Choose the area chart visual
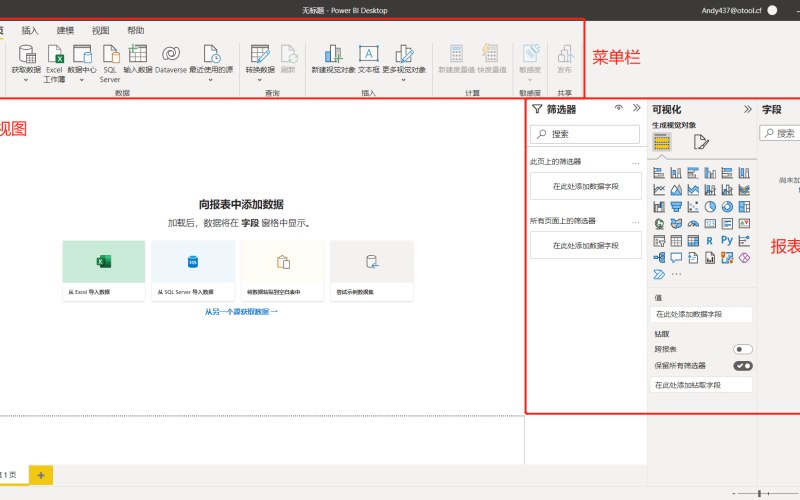Image resolution: width=800 pixels, height=500 pixels. (676, 190)
